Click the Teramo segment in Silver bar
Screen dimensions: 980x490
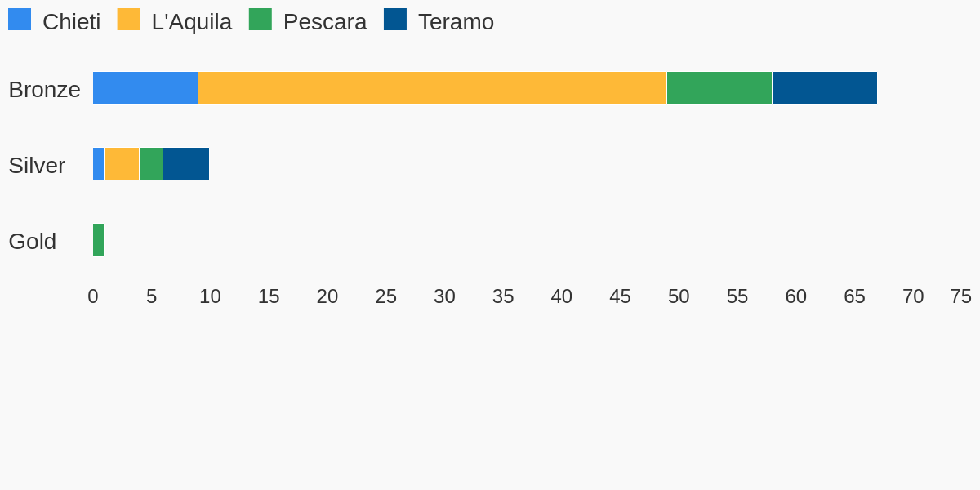pos(186,164)
